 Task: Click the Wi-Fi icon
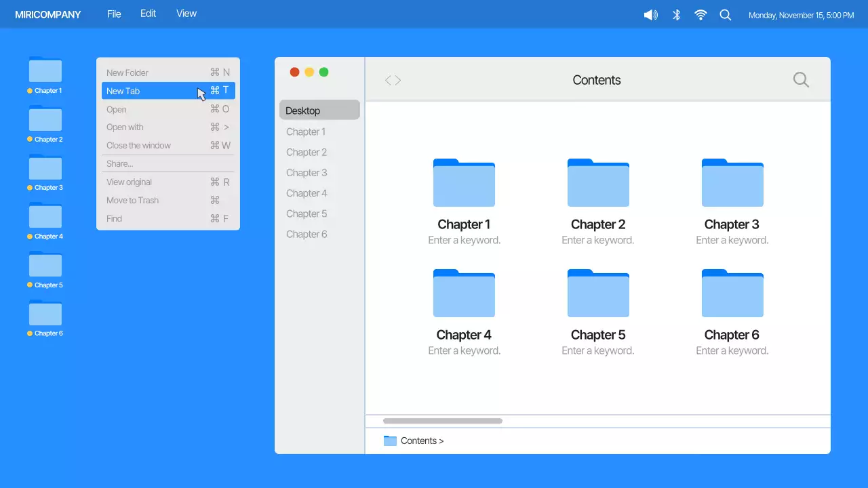pos(701,14)
